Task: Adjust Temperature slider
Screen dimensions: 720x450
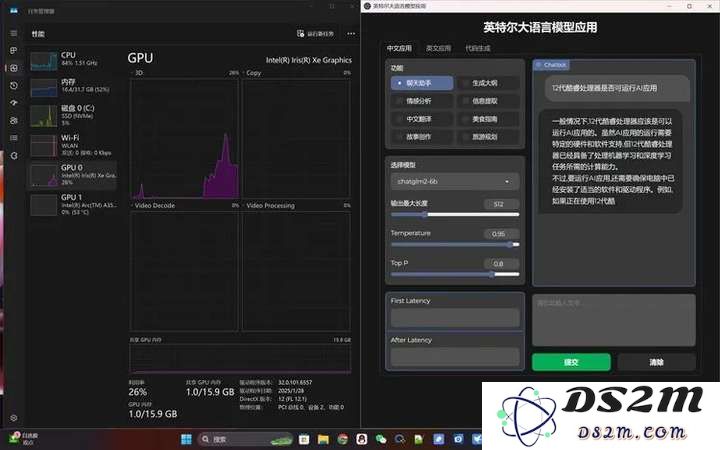Action: [x=455, y=245]
